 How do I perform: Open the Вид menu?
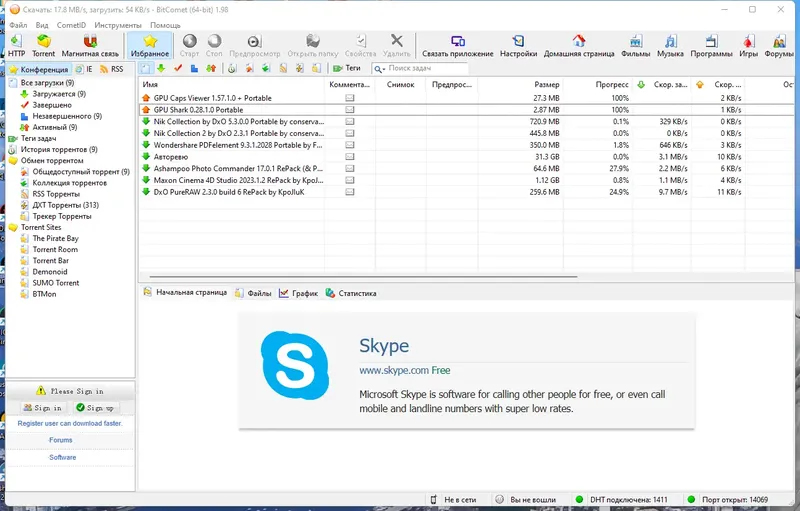coord(42,25)
